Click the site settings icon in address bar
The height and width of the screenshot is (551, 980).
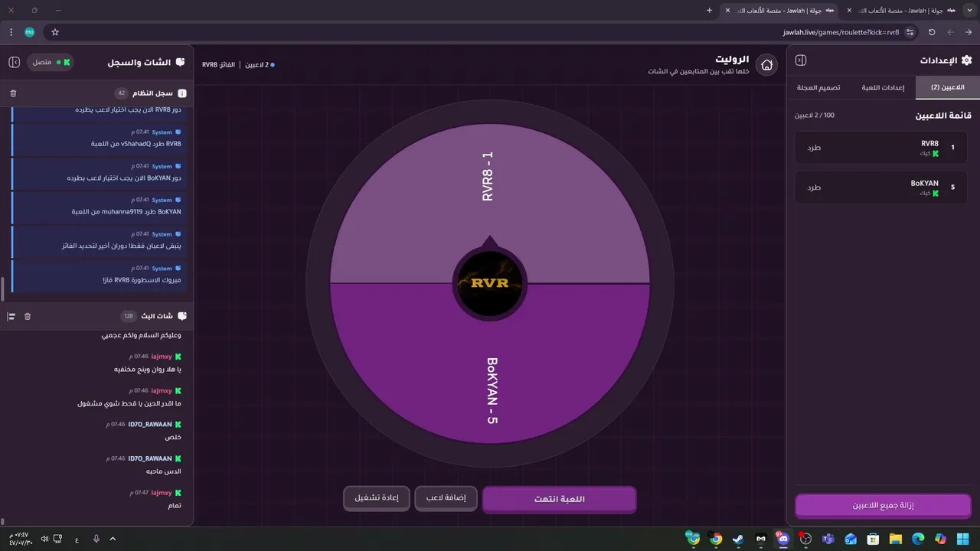click(x=910, y=32)
